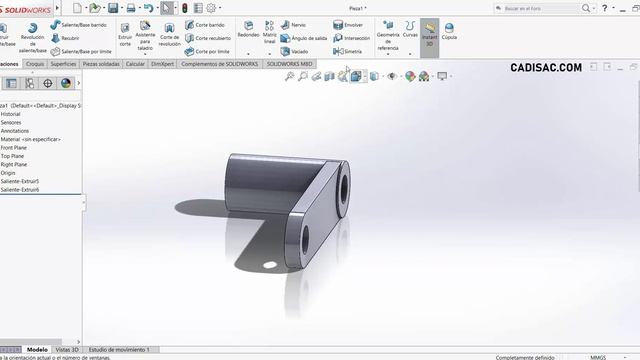Open View orientation cube icon
The image size is (640, 360).
point(356,76)
